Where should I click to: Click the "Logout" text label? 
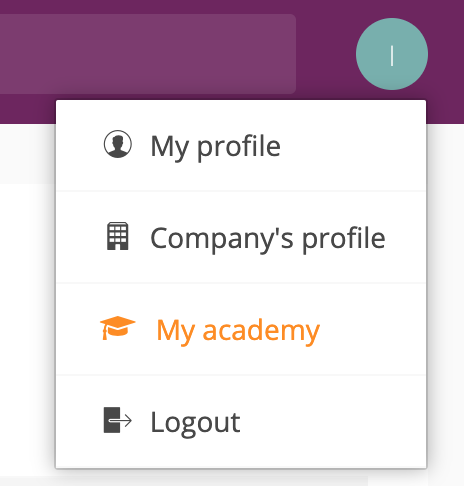[195, 422]
